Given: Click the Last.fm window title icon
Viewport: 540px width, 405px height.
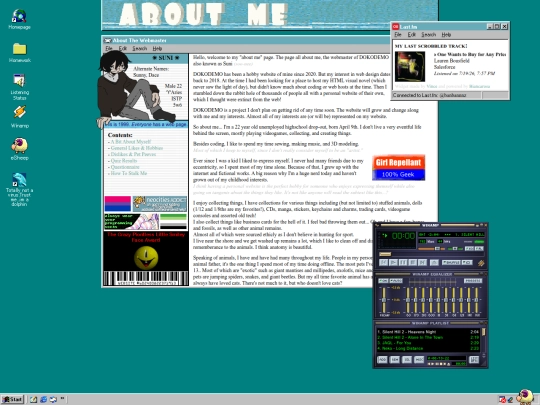Looking at the screenshot, I should pos(396,27).
